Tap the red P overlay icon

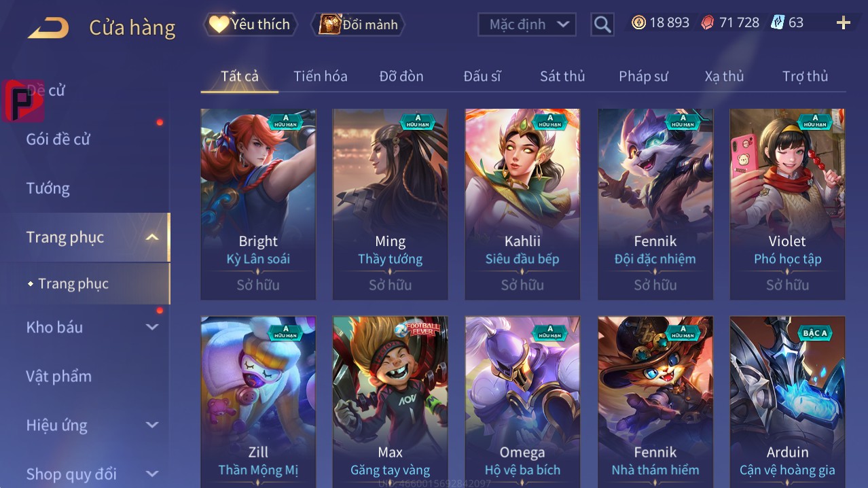(x=22, y=101)
